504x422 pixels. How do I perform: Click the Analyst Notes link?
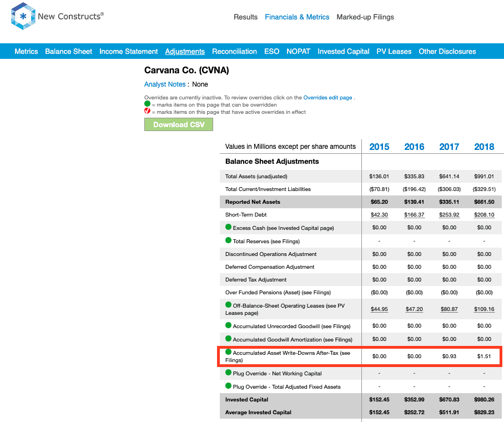pos(165,84)
